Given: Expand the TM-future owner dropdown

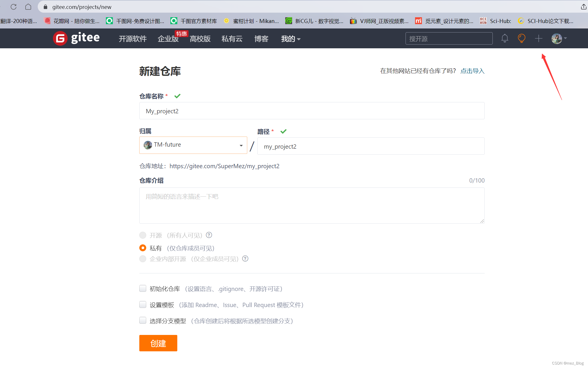Looking at the screenshot, I should click(x=193, y=145).
